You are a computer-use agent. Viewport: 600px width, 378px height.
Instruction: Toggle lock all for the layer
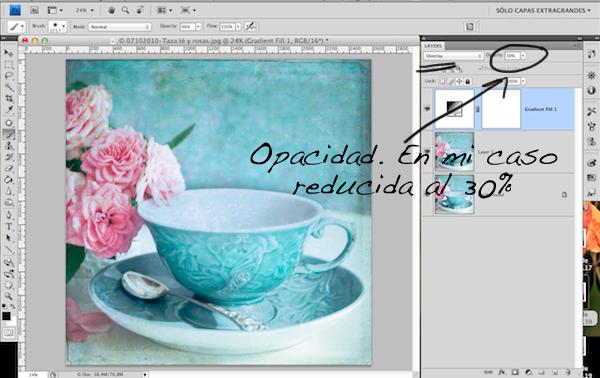[467, 81]
